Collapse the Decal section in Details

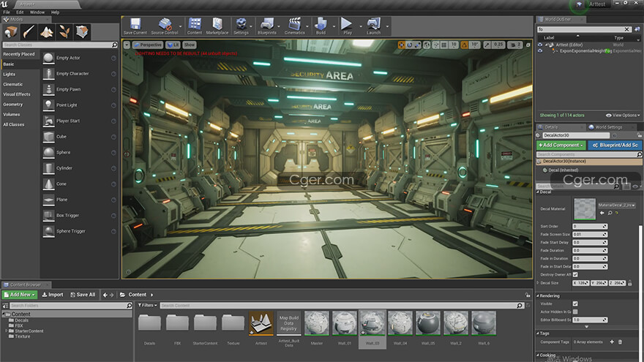[x=538, y=192]
